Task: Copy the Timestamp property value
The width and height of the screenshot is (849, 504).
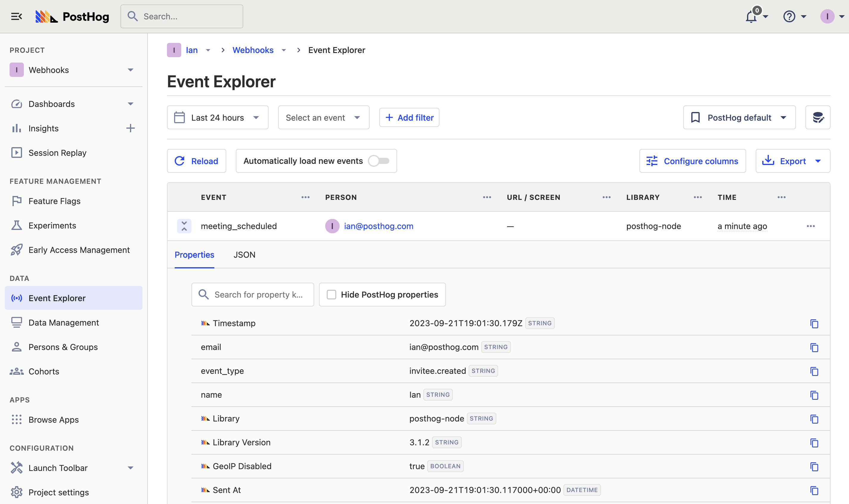Action: click(814, 323)
